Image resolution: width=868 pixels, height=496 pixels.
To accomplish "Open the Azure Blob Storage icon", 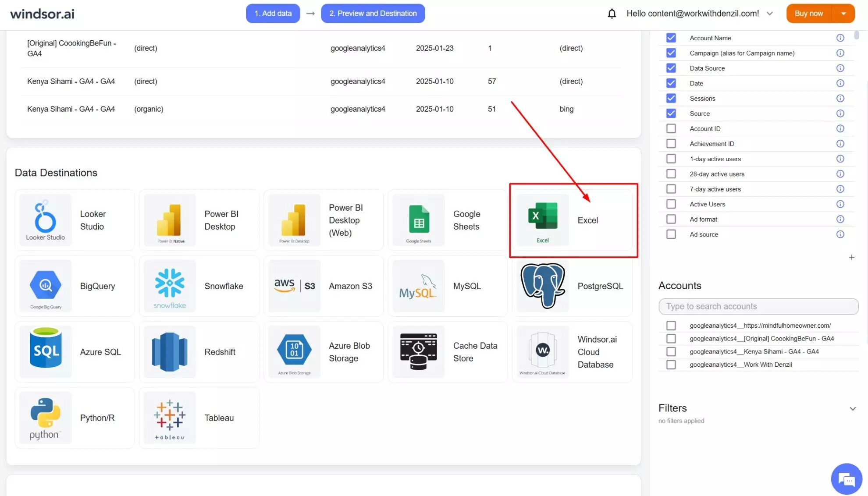I will click(294, 352).
